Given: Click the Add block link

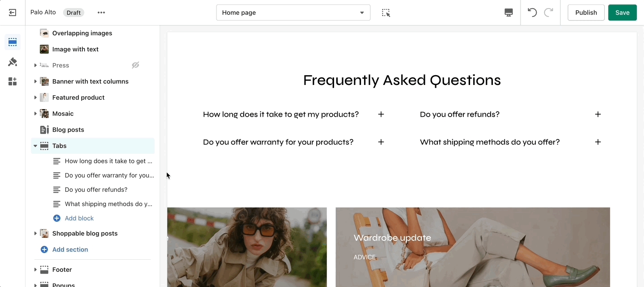Looking at the screenshot, I should (79, 218).
